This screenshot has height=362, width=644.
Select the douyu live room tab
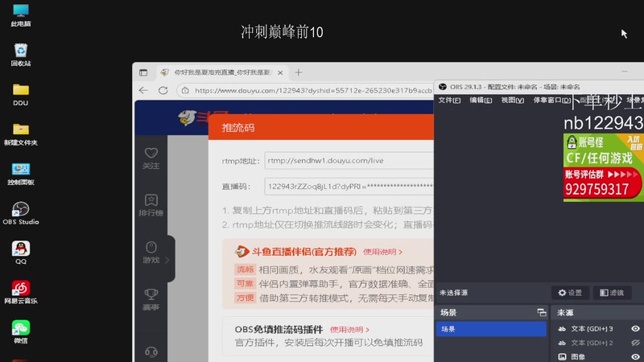(x=222, y=72)
